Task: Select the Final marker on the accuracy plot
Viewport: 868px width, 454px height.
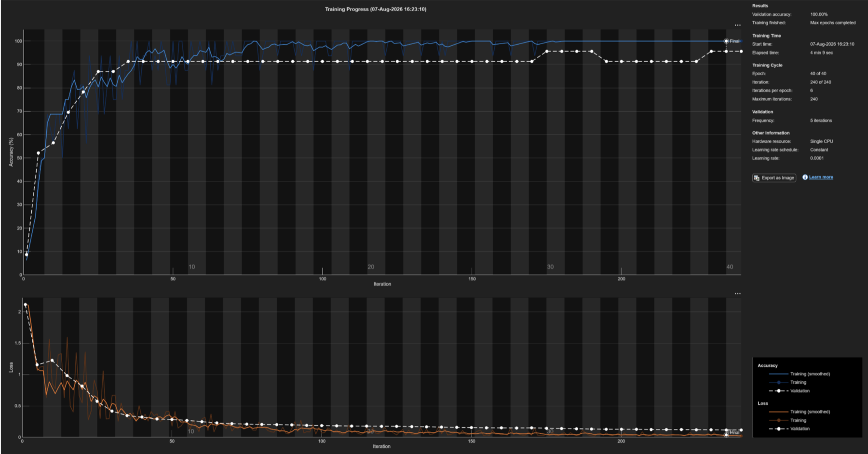Action: pyautogui.click(x=726, y=41)
